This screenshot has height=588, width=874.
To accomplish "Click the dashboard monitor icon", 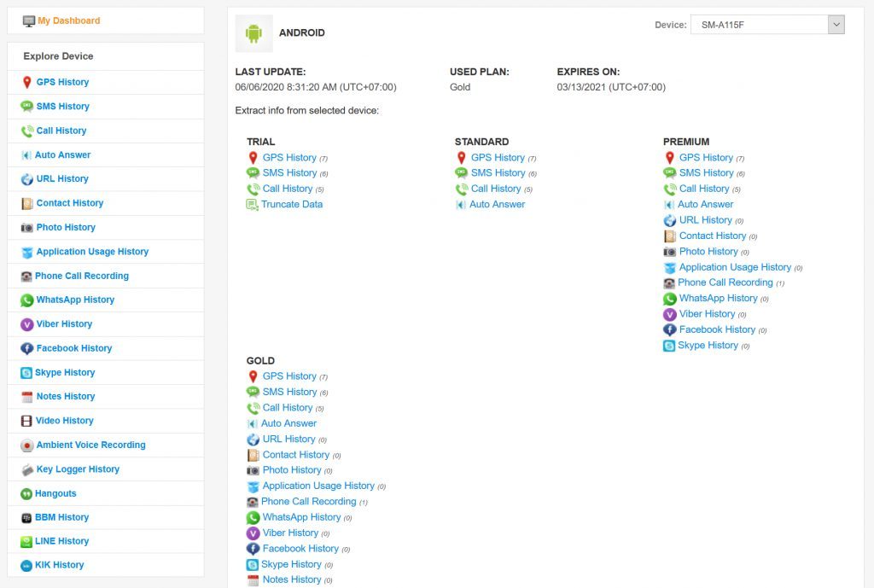I will (28, 21).
